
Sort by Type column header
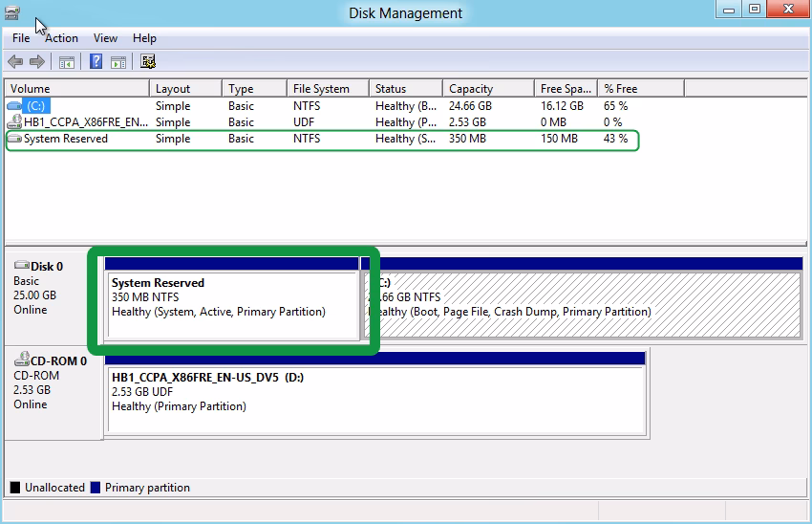(255, 89)
